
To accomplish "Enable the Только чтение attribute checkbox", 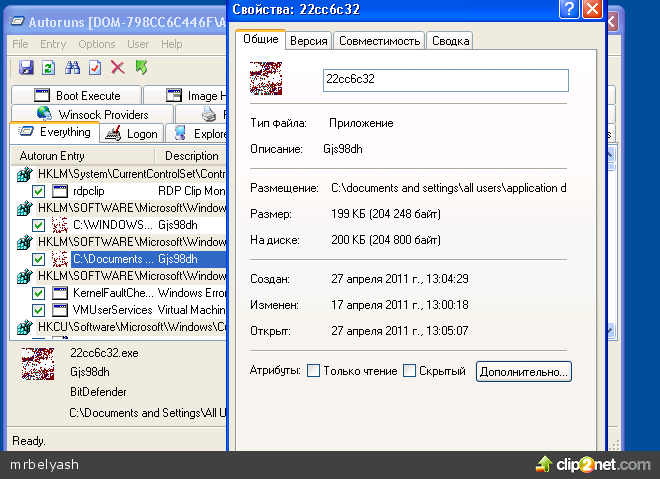I will [x=313, y=371].
